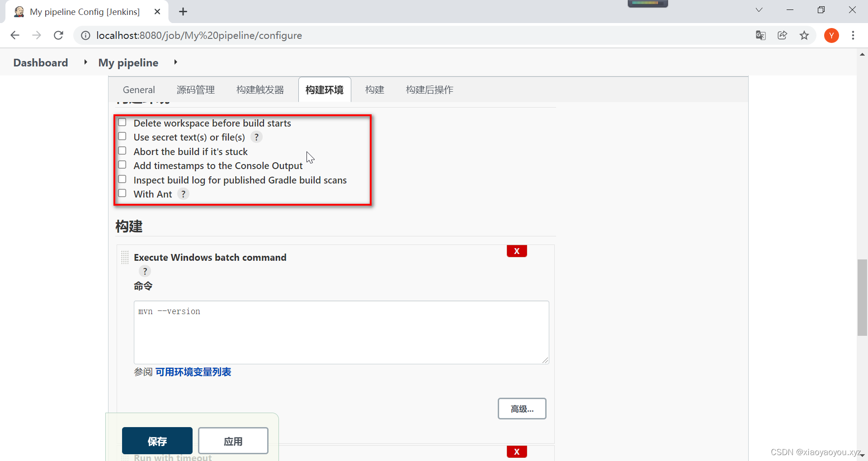Reload the page
Screen dimensions: 868x461
58,35
